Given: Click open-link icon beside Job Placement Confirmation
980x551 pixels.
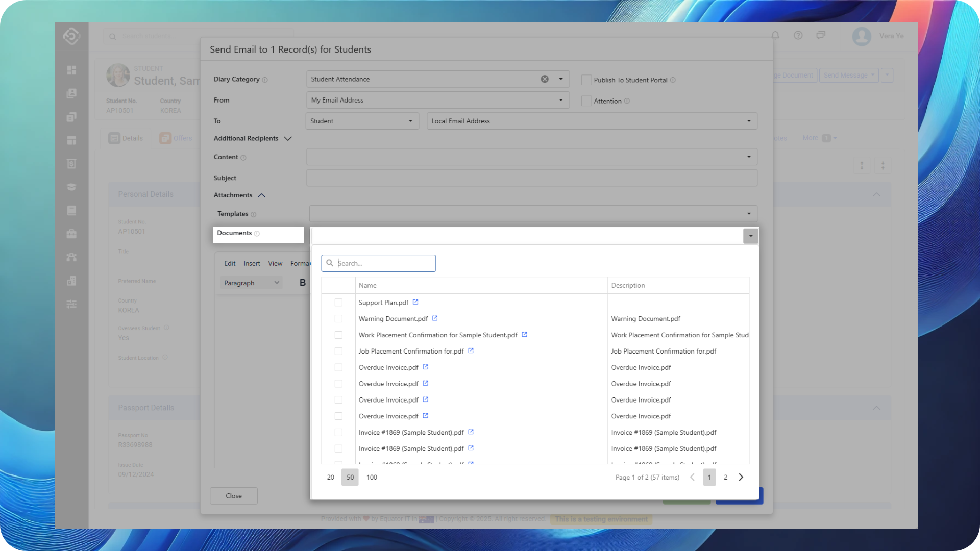Looking at the screenshot, I should point(471,350).
